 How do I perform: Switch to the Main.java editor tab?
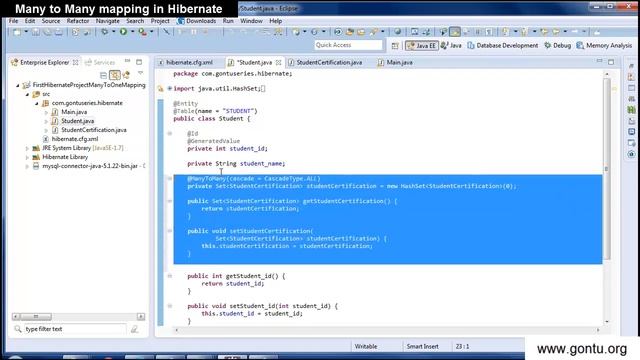pyautogui.click(x=395, y=62)
